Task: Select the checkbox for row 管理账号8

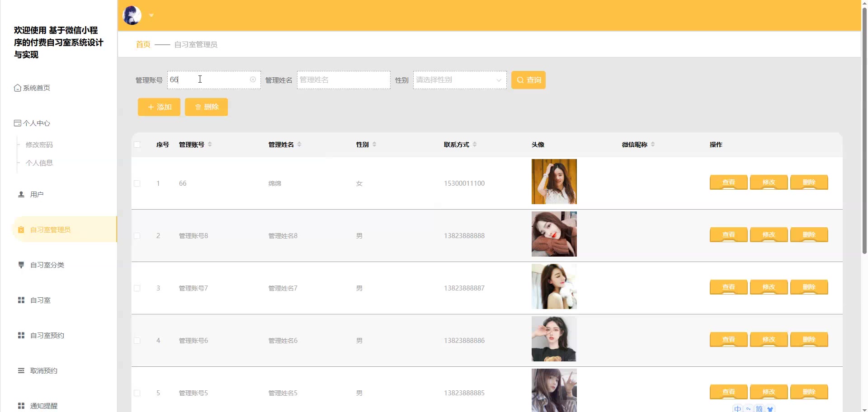Action: point(137,236)
